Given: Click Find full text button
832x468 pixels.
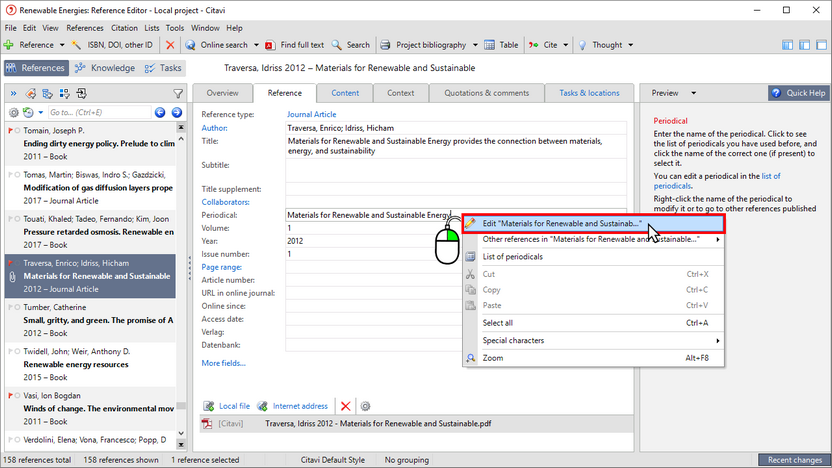Looking at the screenshot, I should click(294, 45).
